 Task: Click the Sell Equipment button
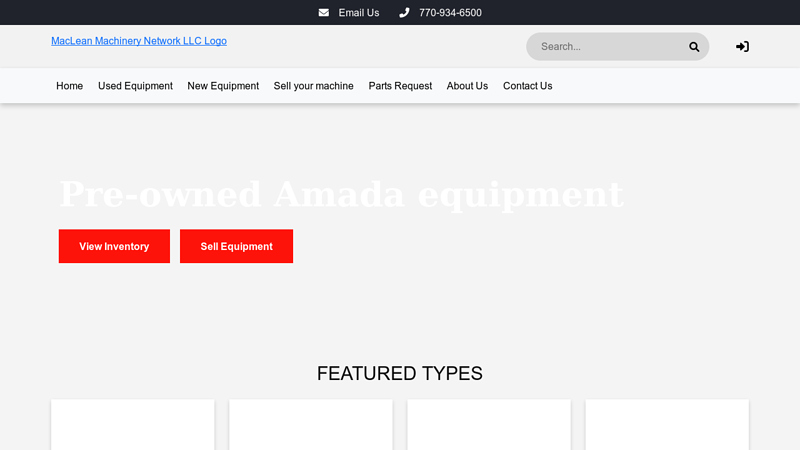click(236, 246)
